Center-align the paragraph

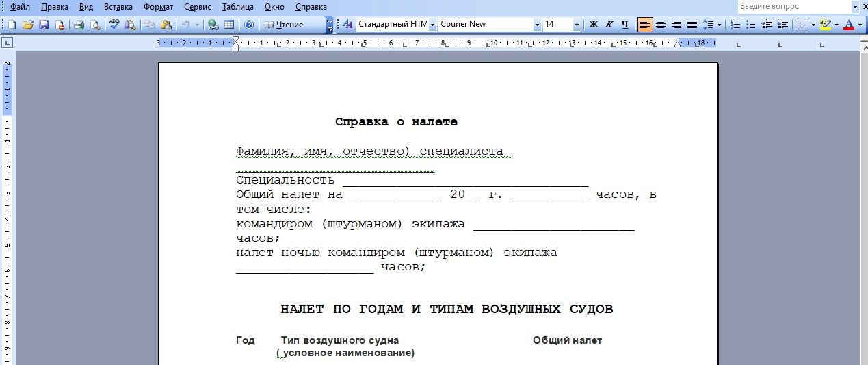(x=661, y=25)
